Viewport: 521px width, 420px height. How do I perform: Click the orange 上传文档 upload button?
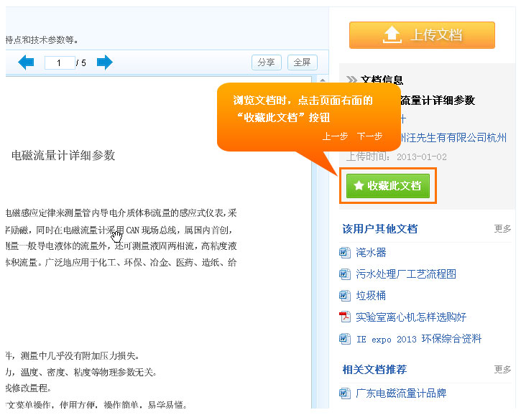[x=422, y=35]
